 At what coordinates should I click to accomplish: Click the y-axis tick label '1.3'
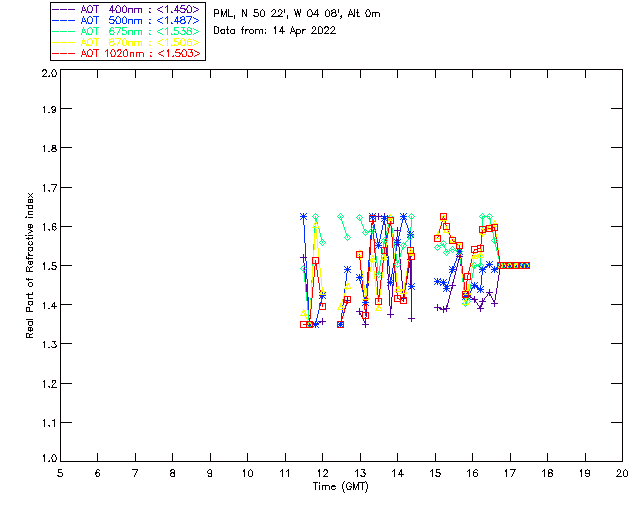click(49, 344)
